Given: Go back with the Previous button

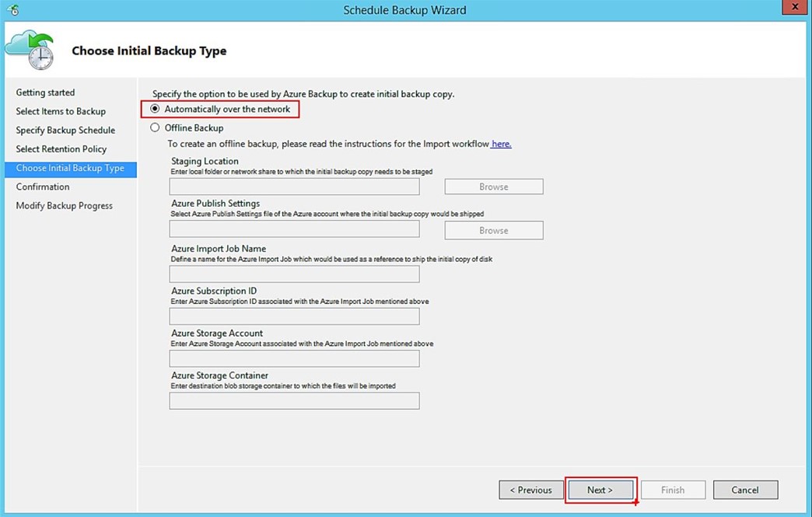Looking at the screenshot, I should 530,490.
